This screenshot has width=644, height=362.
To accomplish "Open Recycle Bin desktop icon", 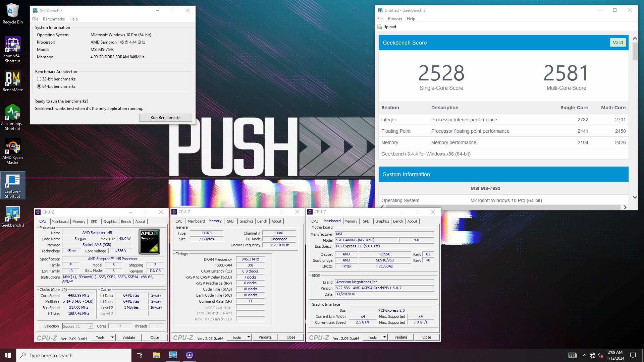I will pyautogui.click(x=12, y=14).
